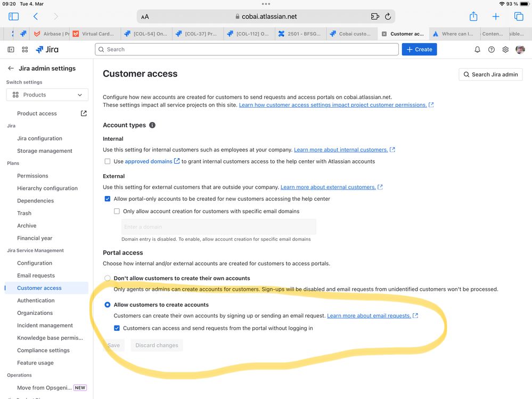Click the Enter a domain field
The image size is (532, 399).
[x=219, y=227]
